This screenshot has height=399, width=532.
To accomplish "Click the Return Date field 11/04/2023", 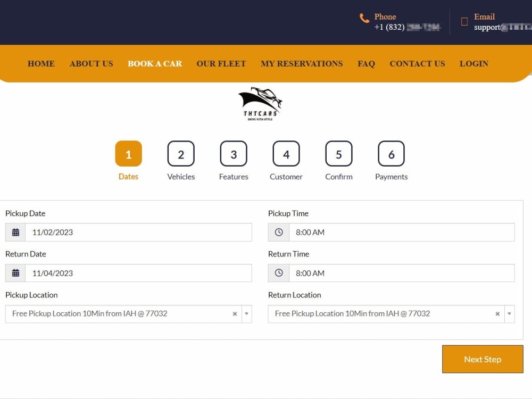I will [x=138, y=273].
